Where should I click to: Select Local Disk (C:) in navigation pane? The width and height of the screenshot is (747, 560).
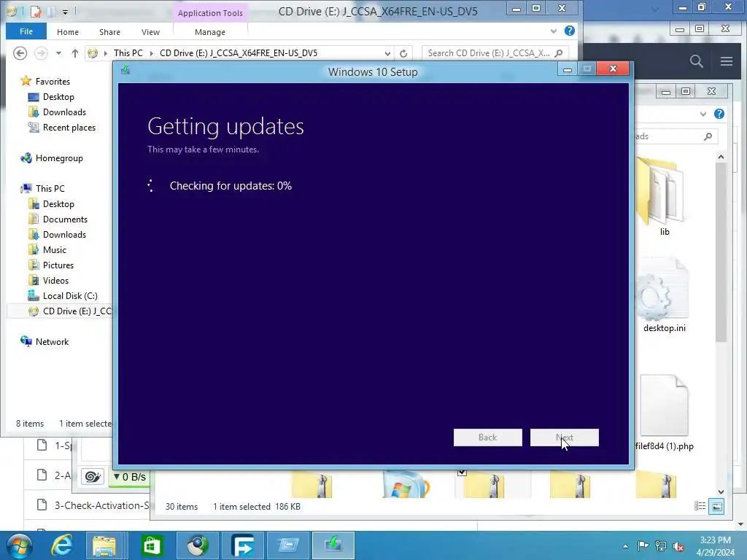(70, 296)
